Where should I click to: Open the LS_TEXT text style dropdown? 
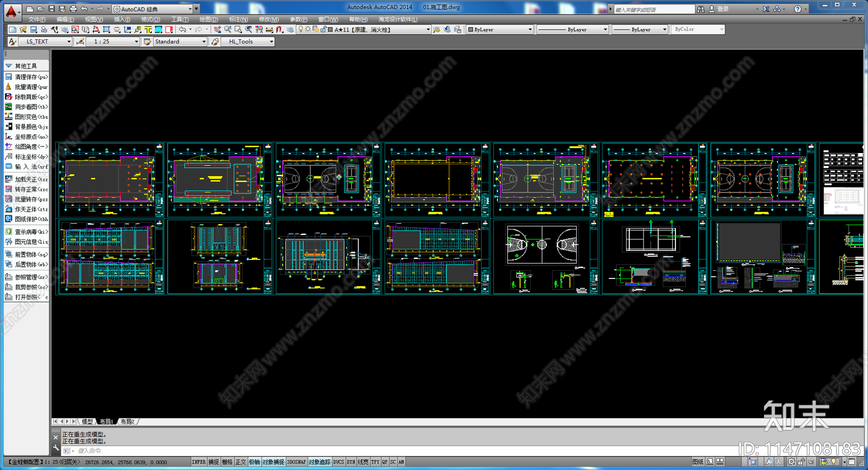coord(46,41)
